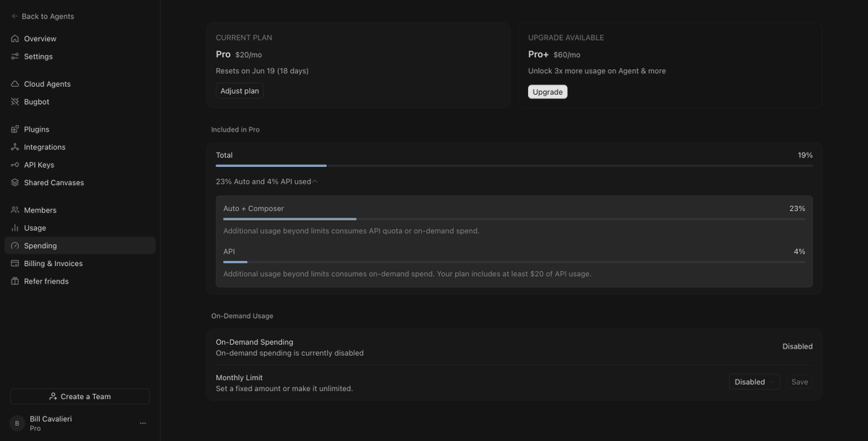Open Bugbot in the sidebar
Screen dimensions: 868x441
pos(80,102)
